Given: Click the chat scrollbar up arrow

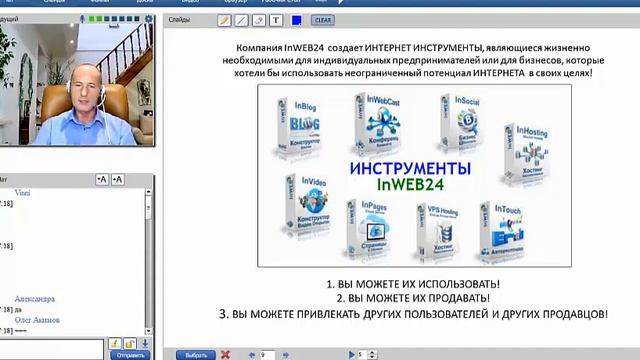Looking at the screenshot, I should [149, 191].
